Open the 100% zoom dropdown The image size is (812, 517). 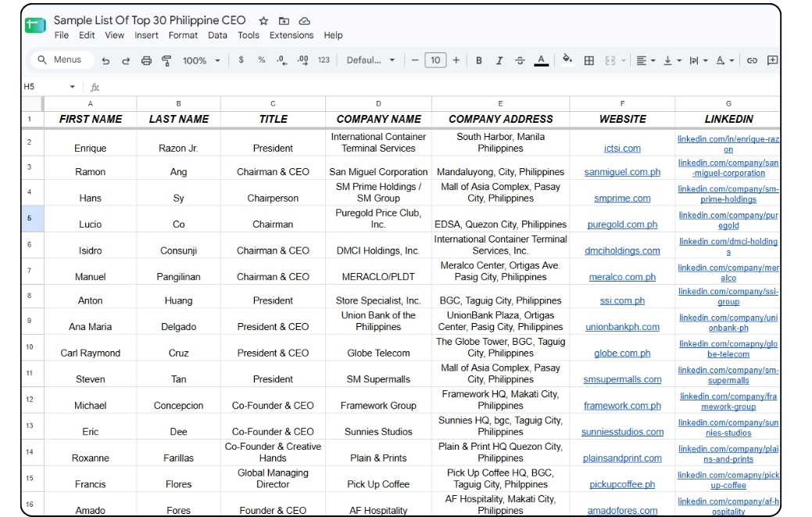tap(201, 60)
